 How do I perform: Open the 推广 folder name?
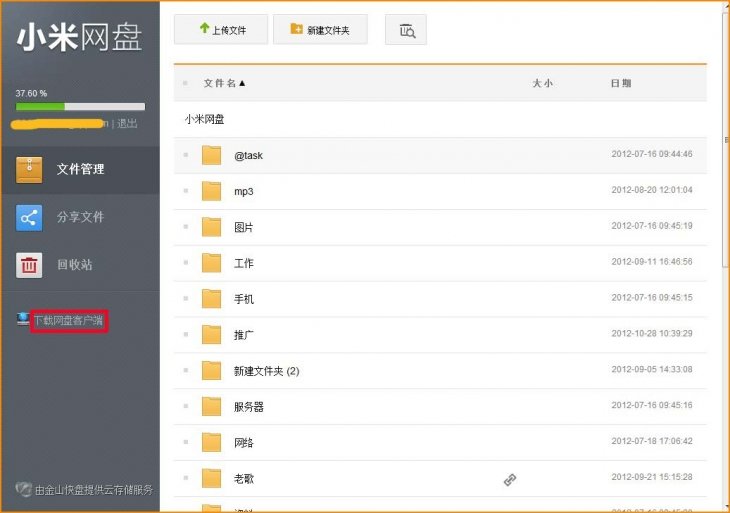click(x=243, y=335)
